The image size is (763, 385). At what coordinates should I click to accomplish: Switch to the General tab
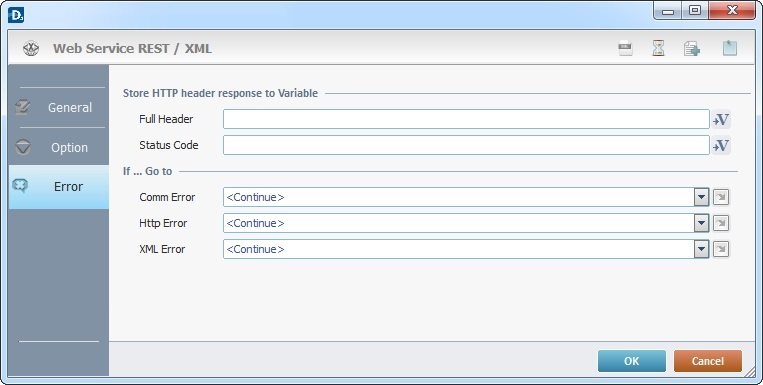coord(59,108)
